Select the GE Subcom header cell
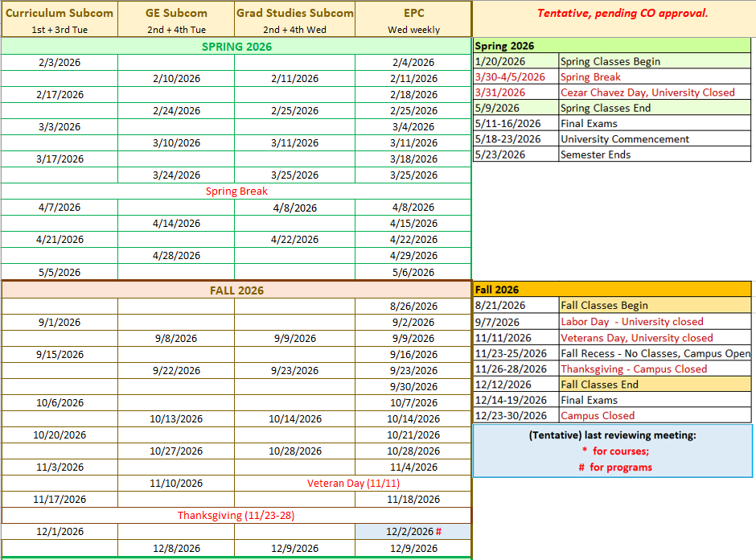The height and width of the screenshot is (560, 756). 176,19
